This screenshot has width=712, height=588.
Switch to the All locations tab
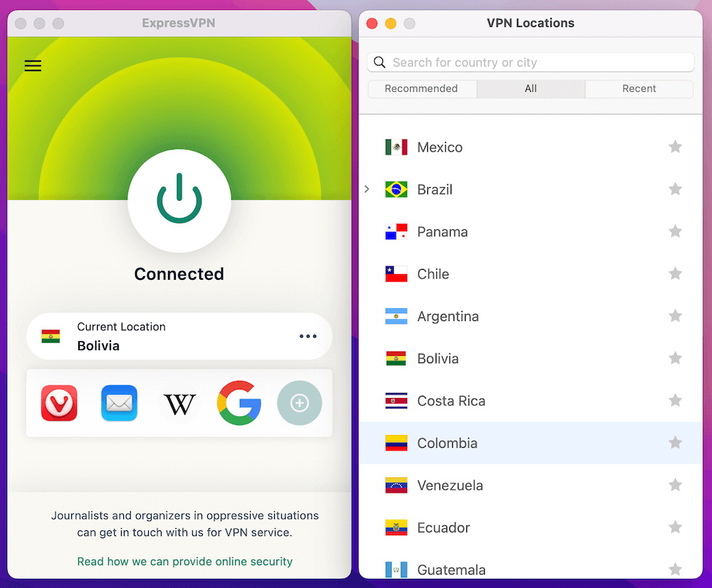point(531,88)
